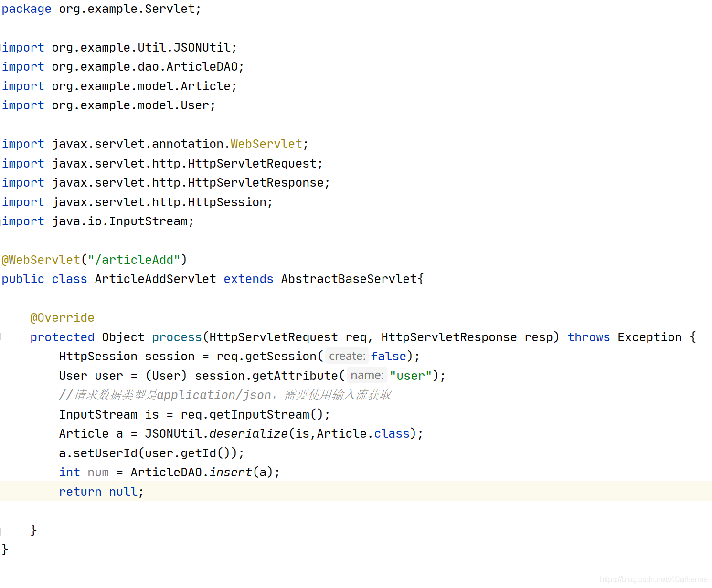Image resolution: width=712 pixels, height=588 pixels.
Task: Collapse the process method fold marker
Action: tap(1, 337)
